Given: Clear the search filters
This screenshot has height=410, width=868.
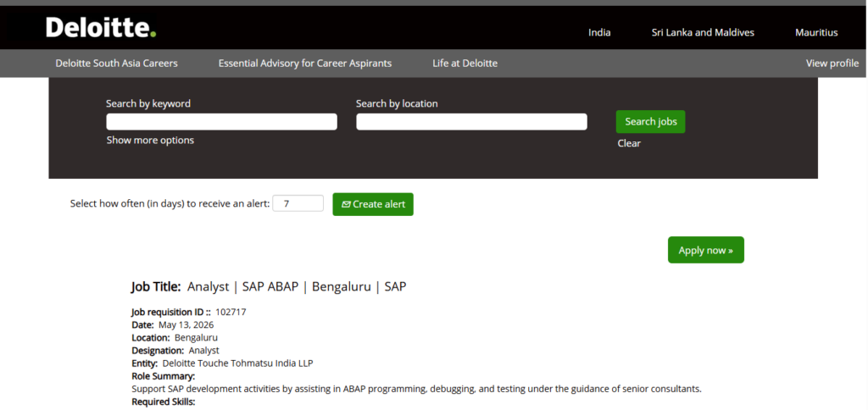Looking at the screenshot, I should click(x=629, y=143).
